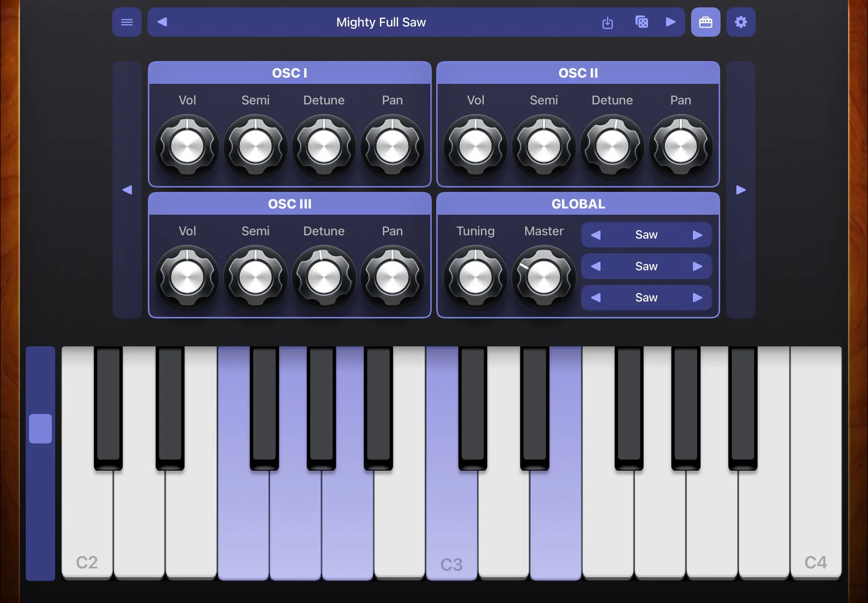Play the C#3 black key

pyautogui.click(x=472, y=408)
